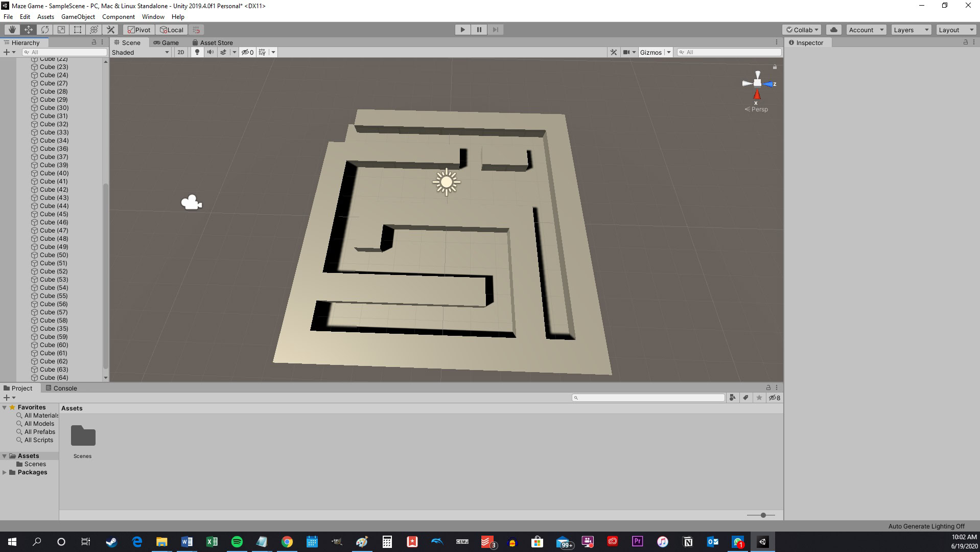Select the Hand tool
This screenshot has width=980, height=552.
point(12,29)
